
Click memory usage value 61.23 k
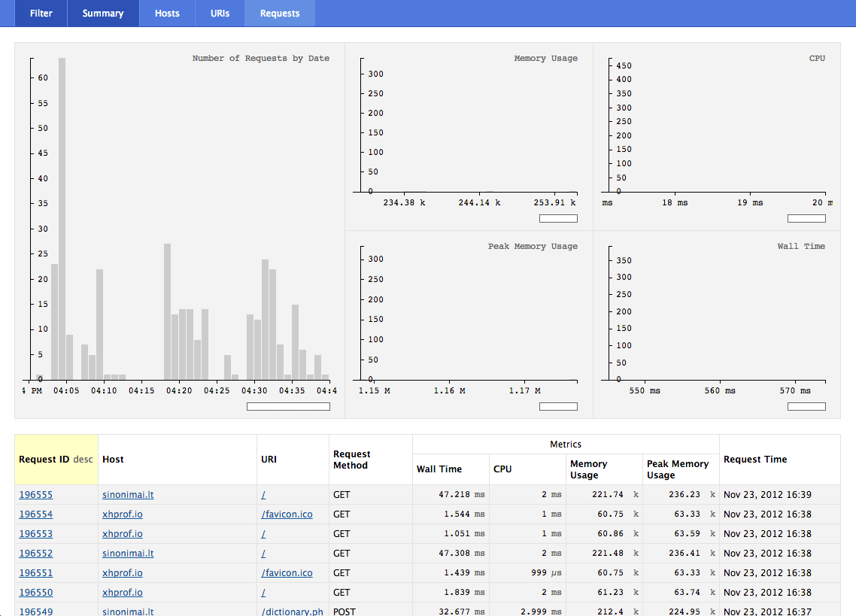(618, 593)
